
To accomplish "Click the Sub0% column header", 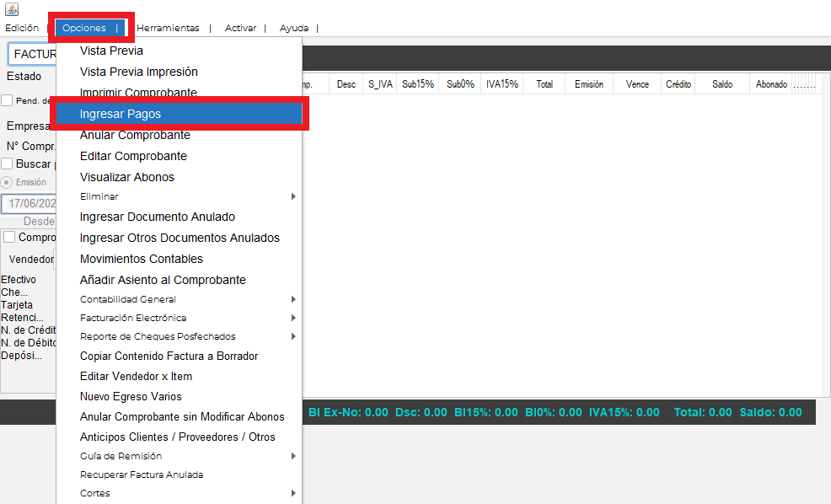I will [x=460, y=84].
